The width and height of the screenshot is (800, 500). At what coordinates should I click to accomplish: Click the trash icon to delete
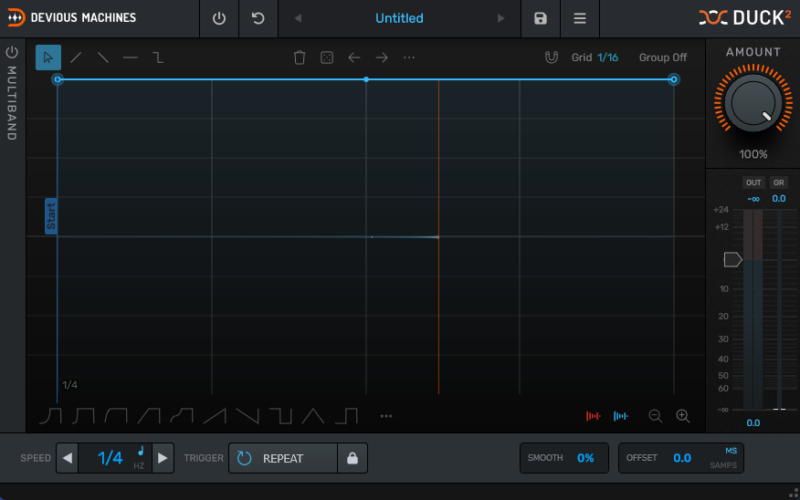pos(299,57)
